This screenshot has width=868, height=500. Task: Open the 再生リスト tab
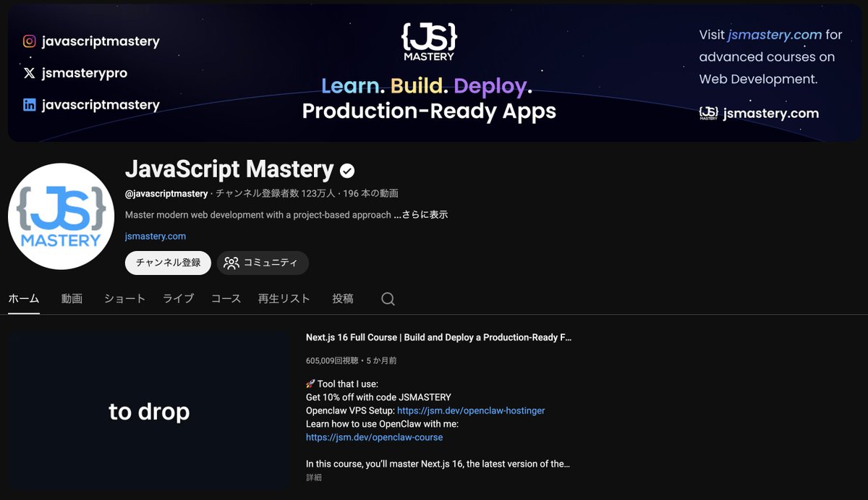[284, 298]
